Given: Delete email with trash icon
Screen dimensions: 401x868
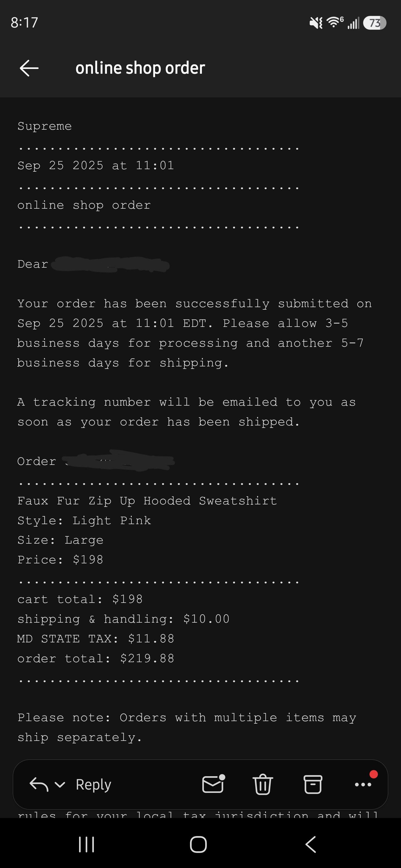Looking at the screenshot, I should [263, 784].
